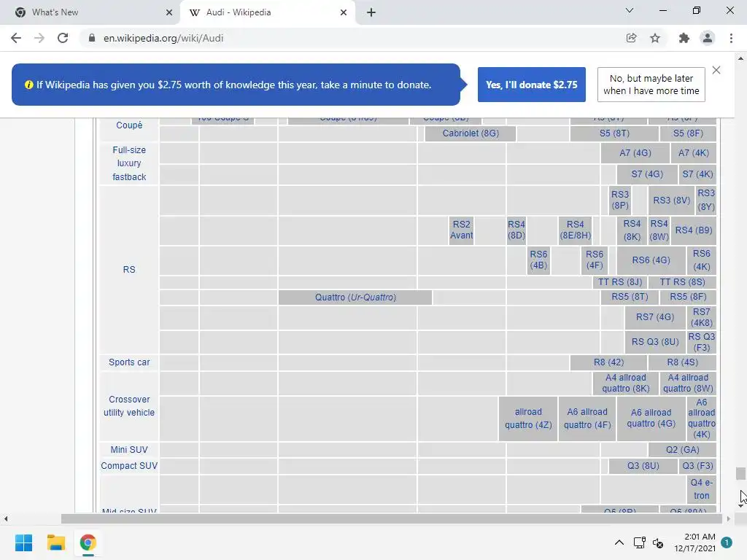Open R8 (4S) link

[683, 362]
